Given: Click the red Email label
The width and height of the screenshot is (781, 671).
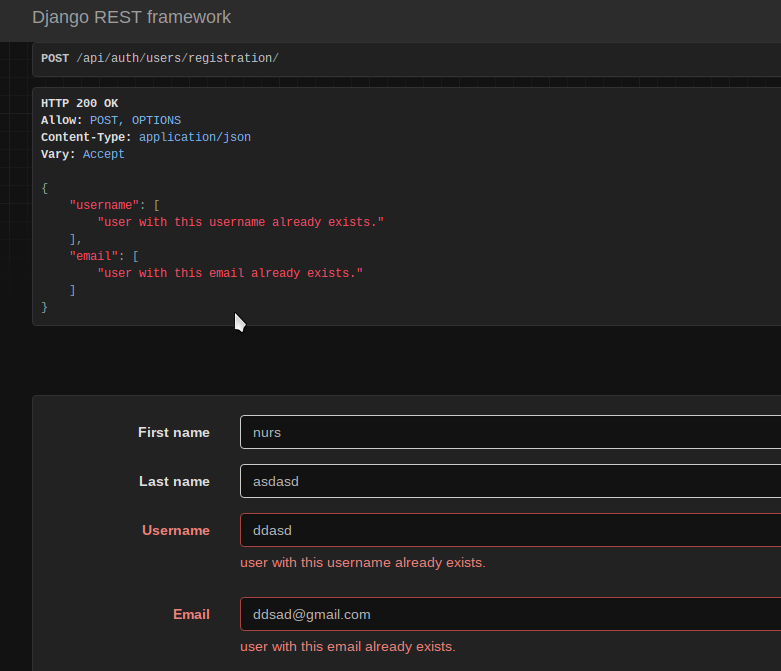Looking at the screenshot, I should (191, 614).
